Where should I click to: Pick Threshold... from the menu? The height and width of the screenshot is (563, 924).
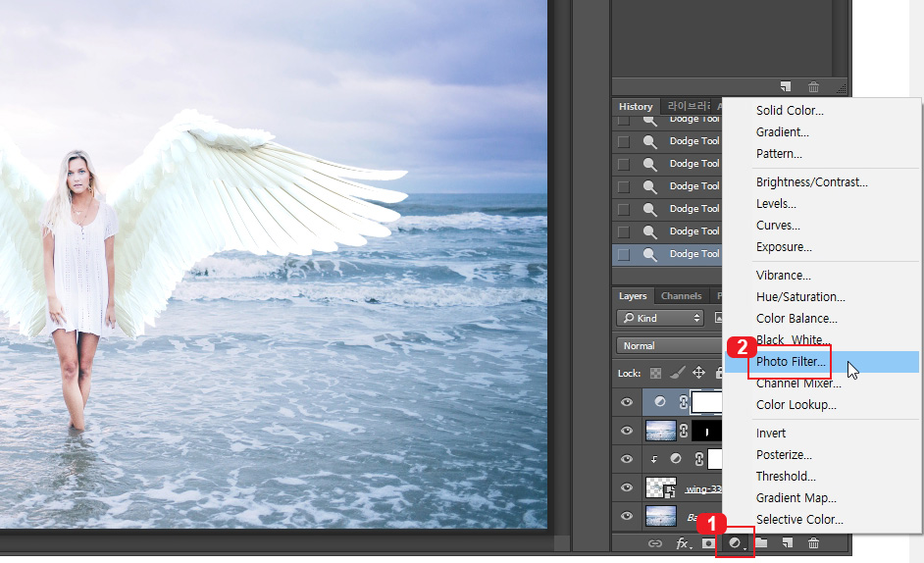[786, 477]
